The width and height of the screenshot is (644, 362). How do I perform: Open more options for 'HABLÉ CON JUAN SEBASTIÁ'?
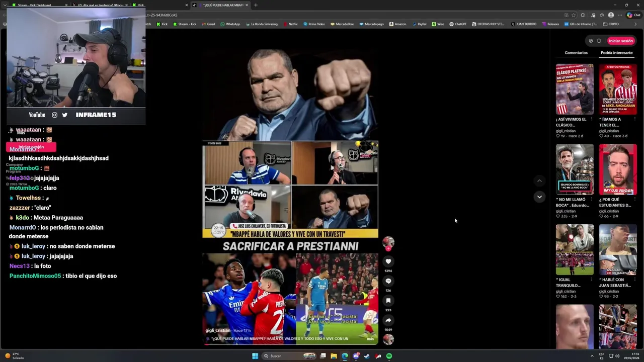coord(634,280)
